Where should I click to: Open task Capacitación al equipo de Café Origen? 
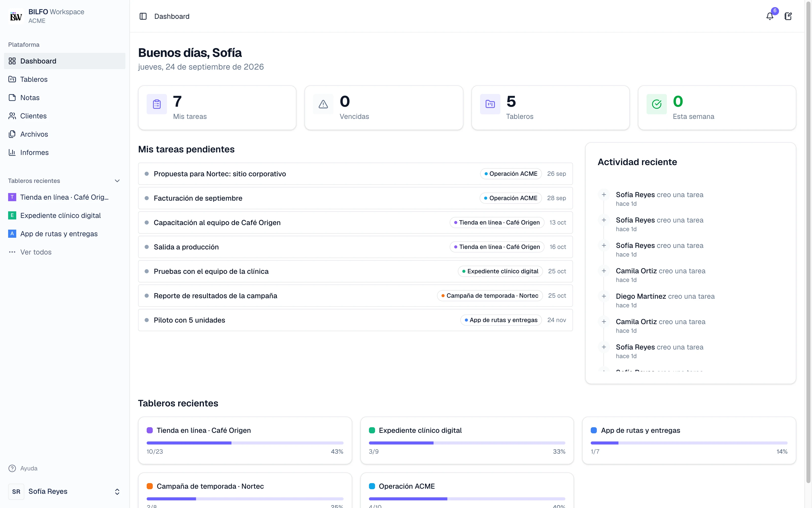[355, 223]
